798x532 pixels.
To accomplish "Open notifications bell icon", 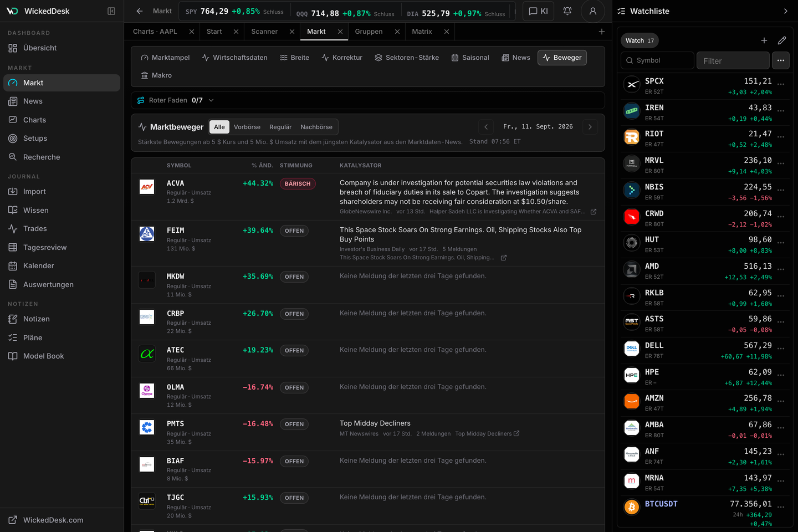I will coord(567,11).
